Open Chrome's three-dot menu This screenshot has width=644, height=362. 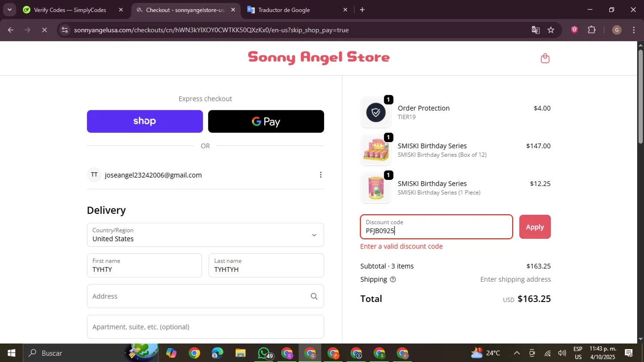634,30
